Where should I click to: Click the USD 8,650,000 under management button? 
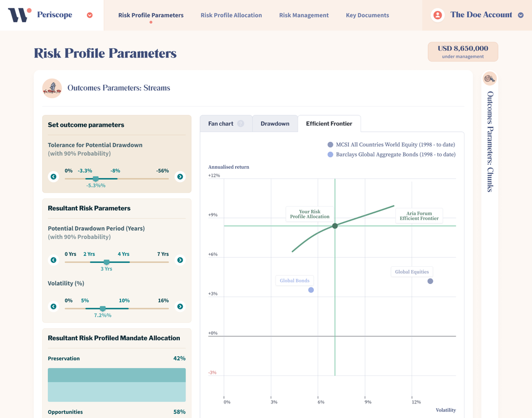tap(463, 51)
